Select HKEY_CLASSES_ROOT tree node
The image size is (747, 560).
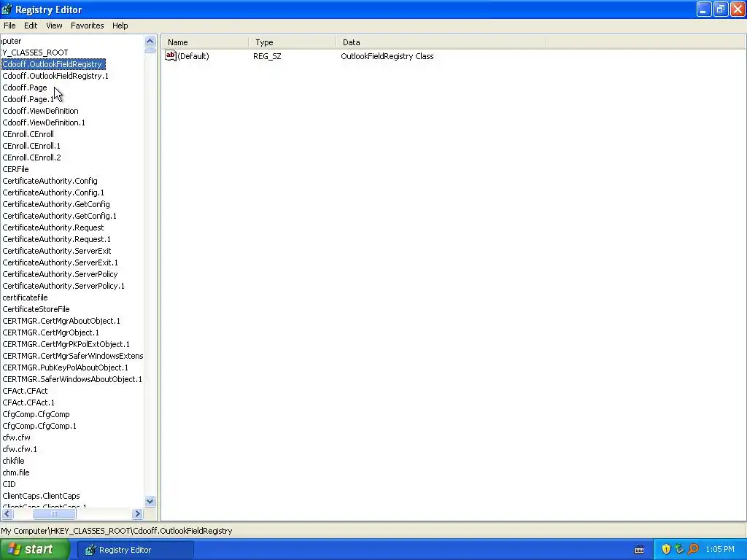tap(34, 52)
